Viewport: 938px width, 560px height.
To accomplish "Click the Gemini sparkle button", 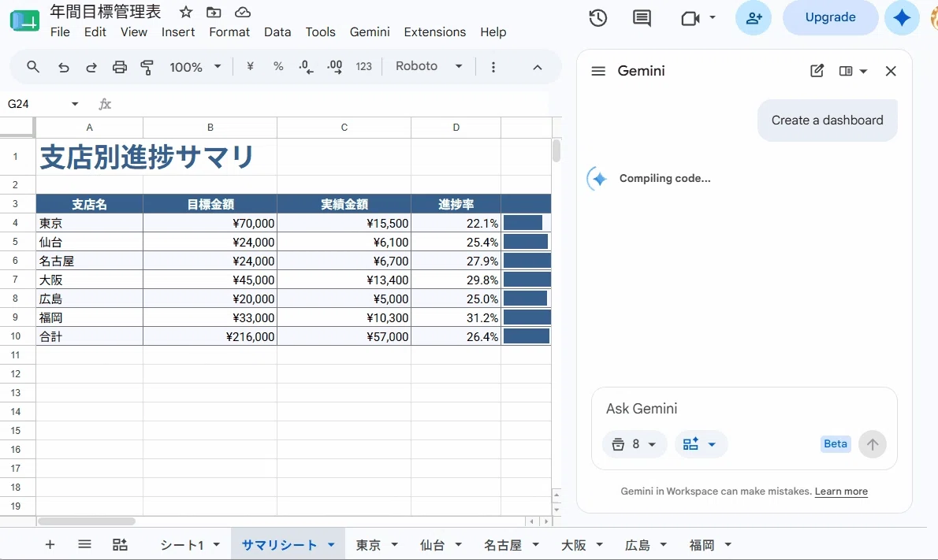I will coord(902,17).
